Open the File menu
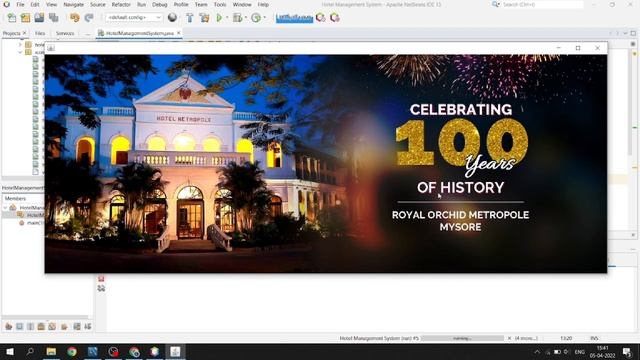The height and width of the screenshot is (360, 640). point(20,4)
